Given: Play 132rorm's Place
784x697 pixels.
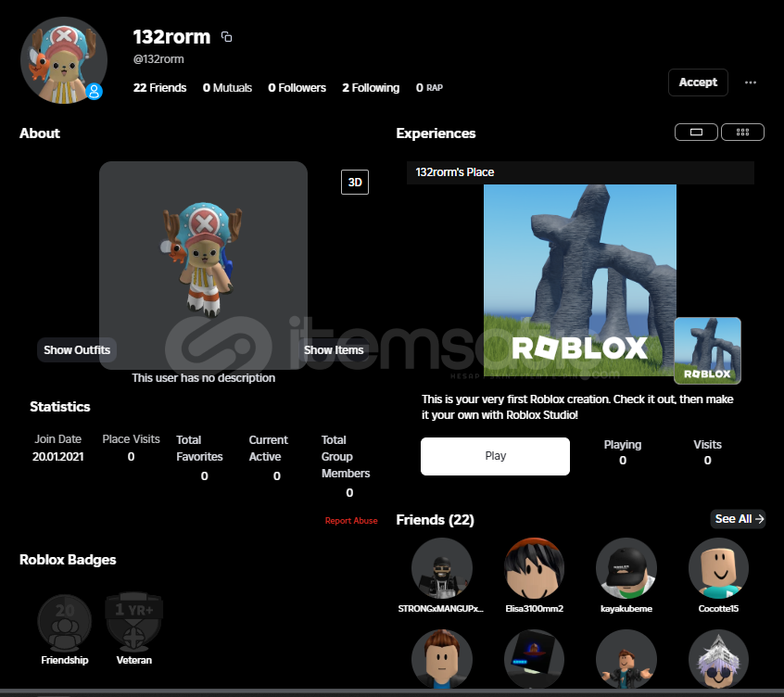Looking at the screenshot, I should pos(495,456).
